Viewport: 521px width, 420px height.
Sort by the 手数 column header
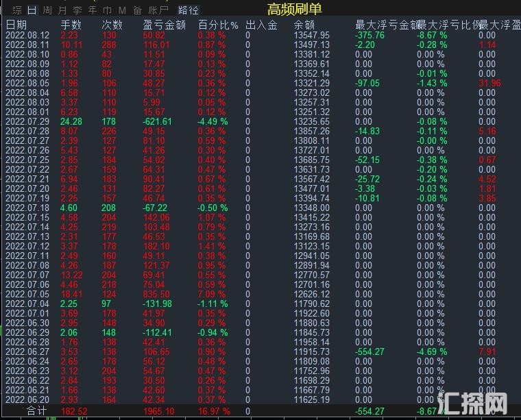point(71,25)
